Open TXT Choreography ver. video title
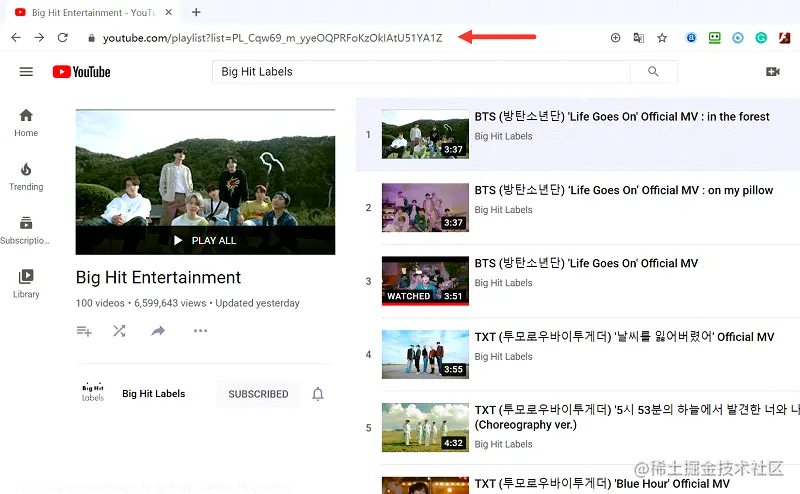 click(637, 417)
